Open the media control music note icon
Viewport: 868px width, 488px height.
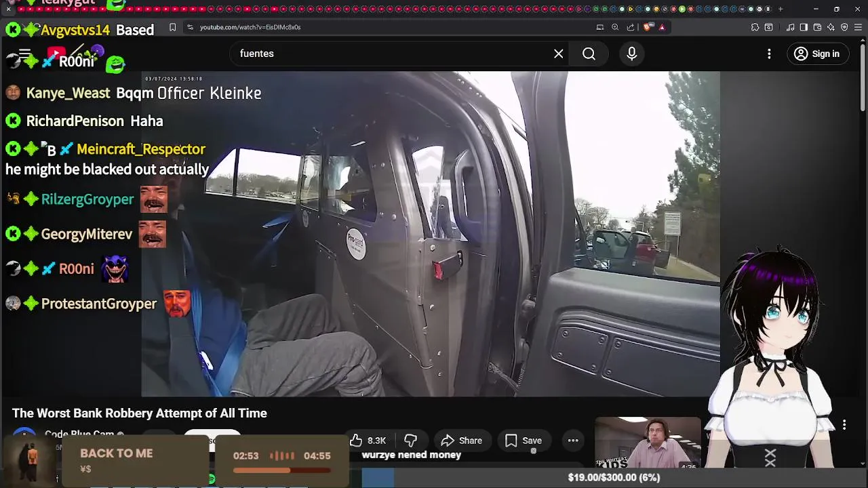[x=790, y=27]
